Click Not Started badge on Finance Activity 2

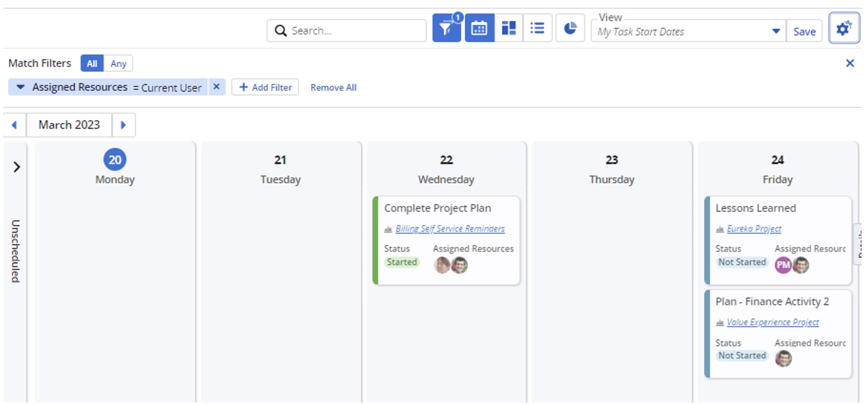[742, 355]
